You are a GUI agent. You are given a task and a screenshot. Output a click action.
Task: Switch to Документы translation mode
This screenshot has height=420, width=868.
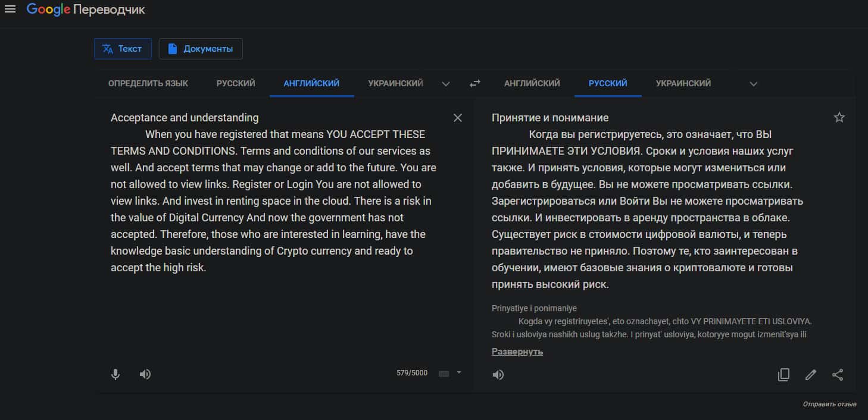pos(201,49)
